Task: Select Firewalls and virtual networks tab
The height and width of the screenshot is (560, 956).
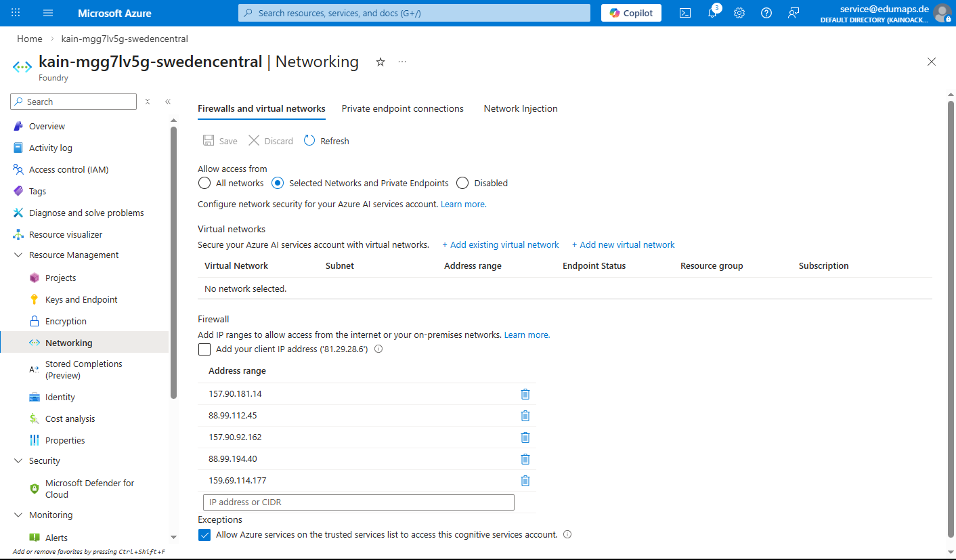Action: pyautogui.click(x=261, y=108)
